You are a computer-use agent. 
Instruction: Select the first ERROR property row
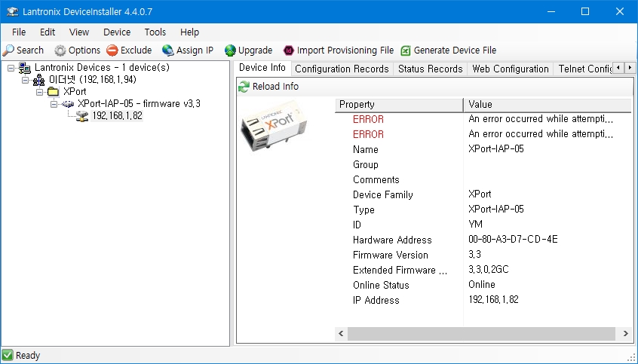point(483,119)
